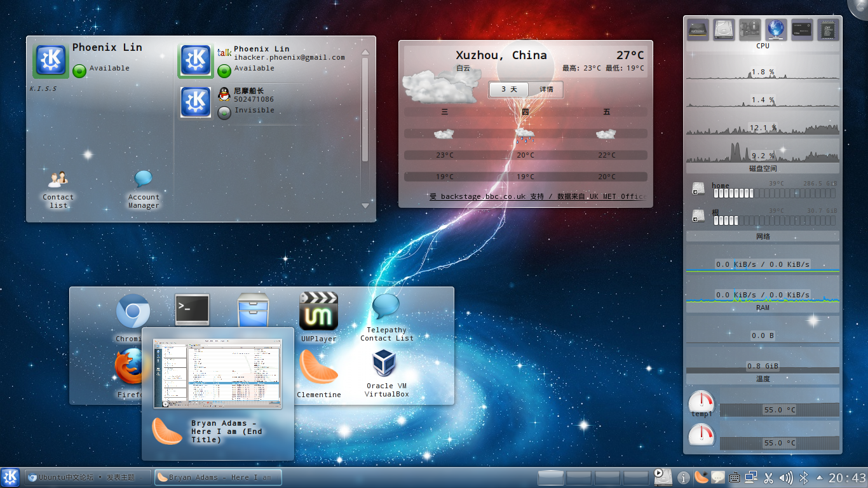Screen dimensions: 868x488
Task: Click the 20:43 panel clock
Action: (x=847, y=477)
